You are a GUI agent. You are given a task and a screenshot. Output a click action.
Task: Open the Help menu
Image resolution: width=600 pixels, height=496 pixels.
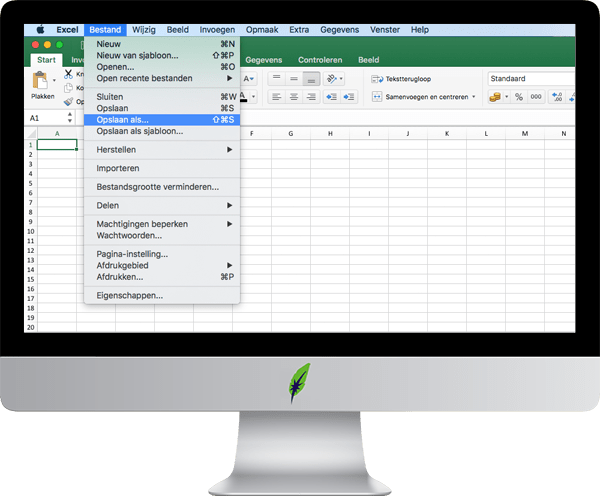(420, 29)
